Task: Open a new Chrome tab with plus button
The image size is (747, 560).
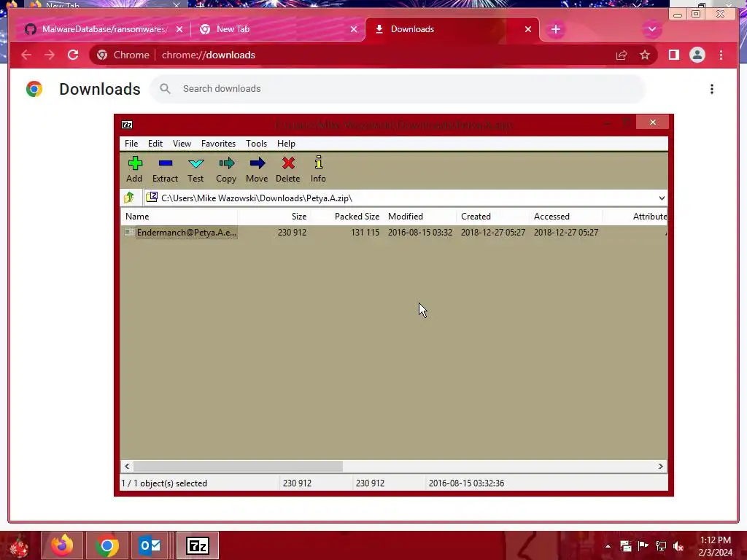Action: (x=555, y=29)
